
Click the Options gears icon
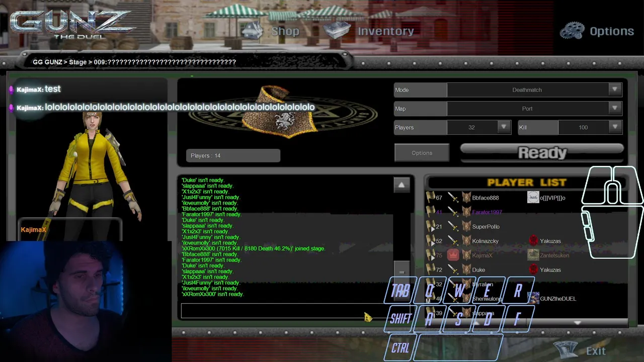coord(572,31)
